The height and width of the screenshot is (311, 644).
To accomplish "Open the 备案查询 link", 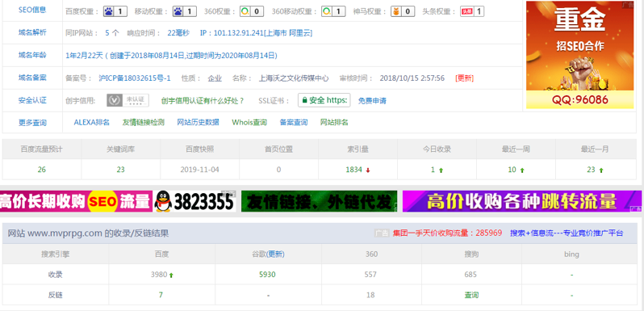I will point(294,122).
